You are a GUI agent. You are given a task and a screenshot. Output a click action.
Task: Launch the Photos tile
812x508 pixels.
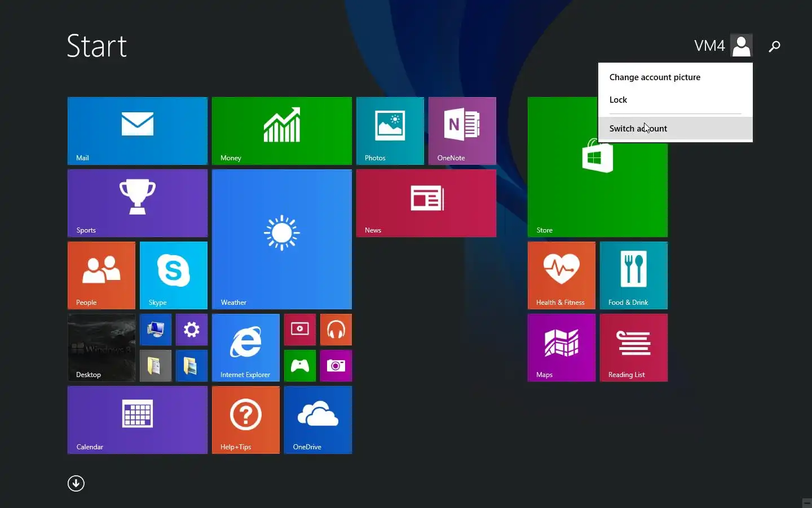[x=390, y=131]
